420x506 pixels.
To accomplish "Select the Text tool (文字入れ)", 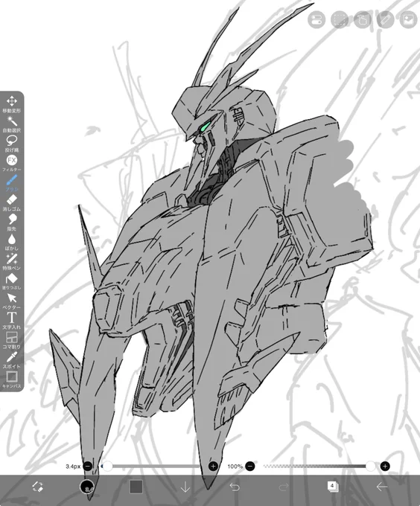I will click(12, 321).
